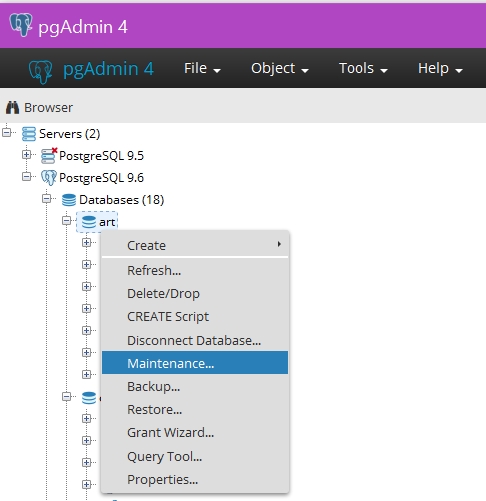Open the File menu
This screenshot has width=486, height=501.
coord(202,68)
